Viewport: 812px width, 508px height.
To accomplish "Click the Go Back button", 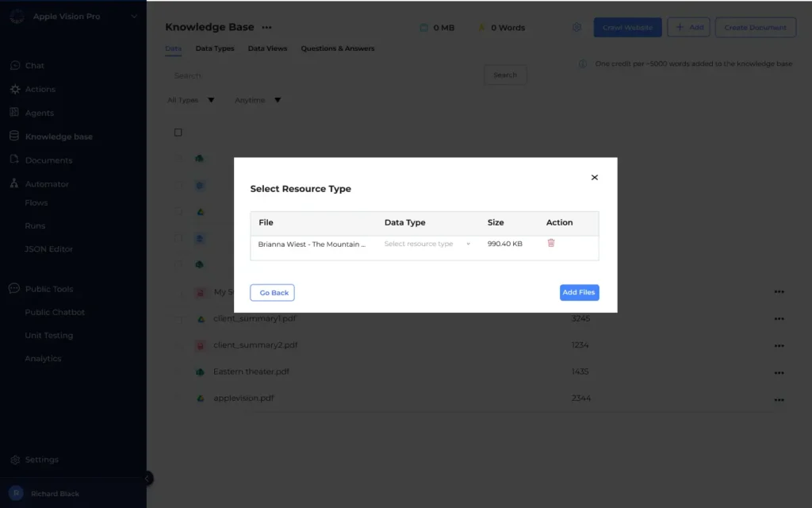I will pos(273,292).
